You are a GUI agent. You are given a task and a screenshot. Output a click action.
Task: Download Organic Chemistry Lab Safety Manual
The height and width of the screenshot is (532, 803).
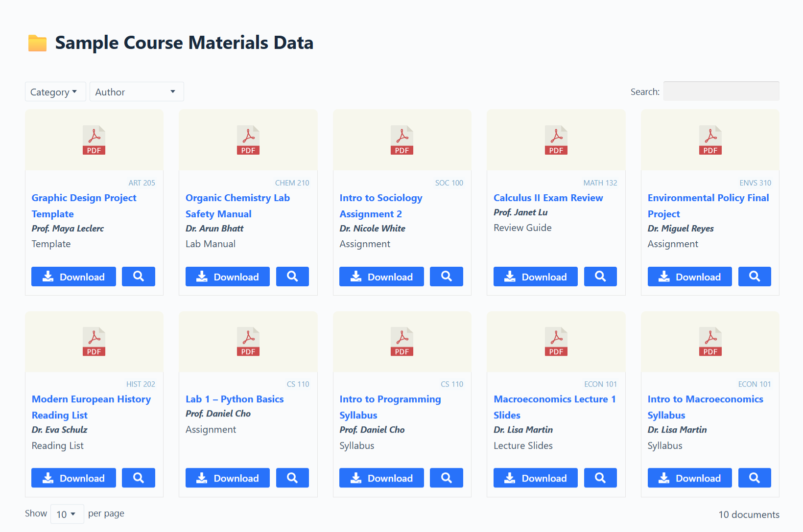(228, 277)
